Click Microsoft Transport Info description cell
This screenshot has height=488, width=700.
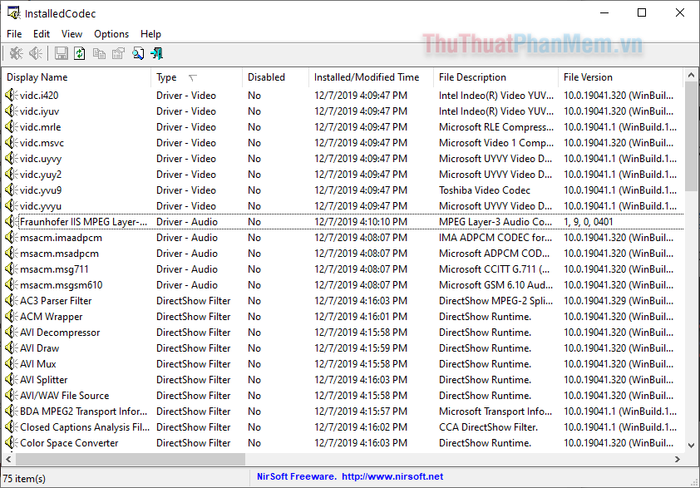coord(495,411)
